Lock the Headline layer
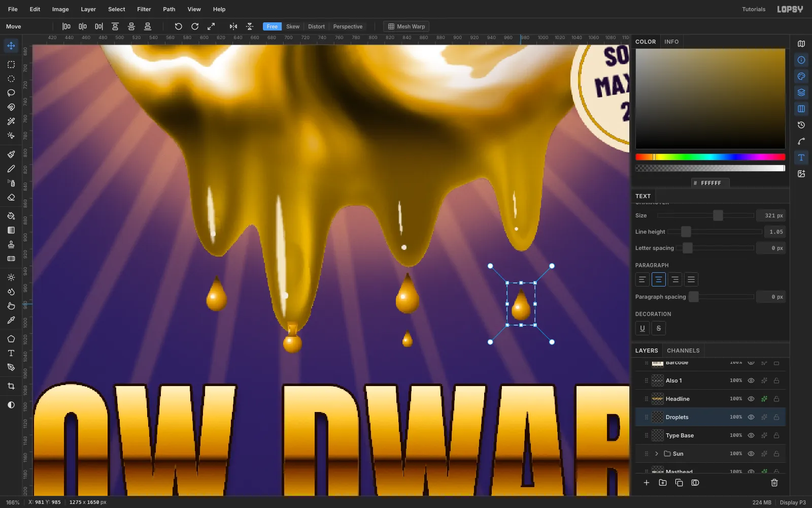This screenshot has width=812, height=508. (776, 399)
